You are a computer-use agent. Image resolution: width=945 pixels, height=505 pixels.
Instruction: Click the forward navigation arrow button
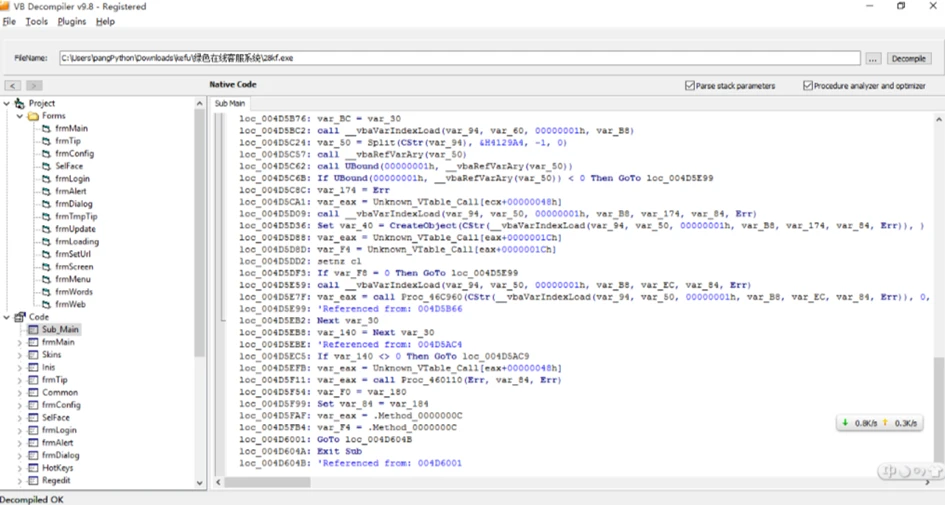34,86
